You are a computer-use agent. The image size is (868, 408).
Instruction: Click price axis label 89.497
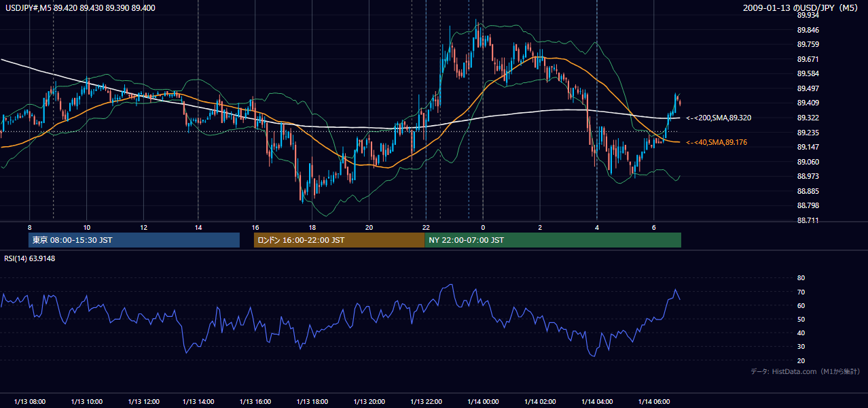click(808, 88)
